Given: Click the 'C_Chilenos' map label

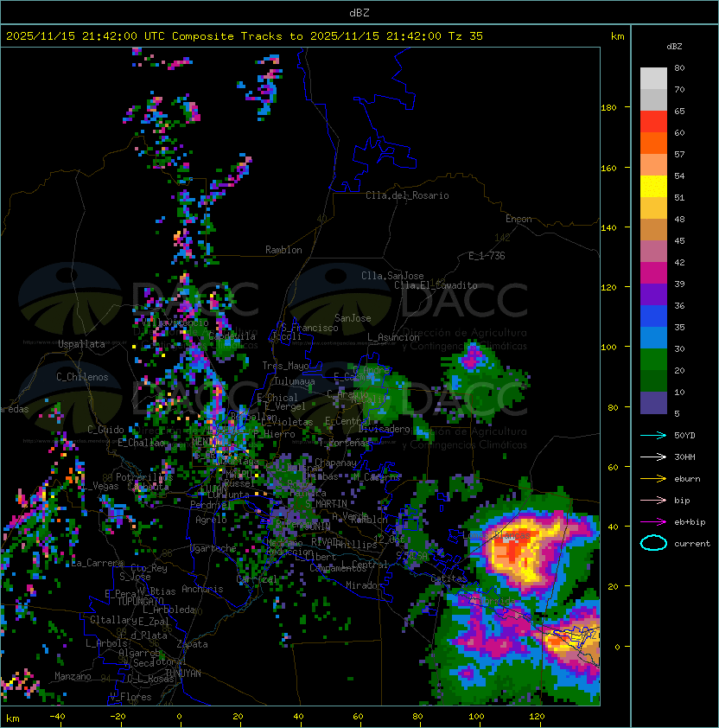Looking at the screenshot, I should click(x=82, y=377).
